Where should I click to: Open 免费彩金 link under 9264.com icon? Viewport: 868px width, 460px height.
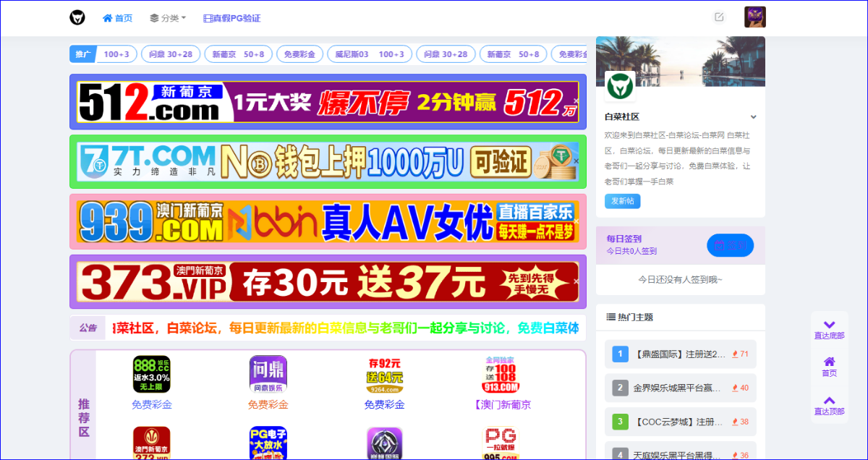click(x=385, y=405)
